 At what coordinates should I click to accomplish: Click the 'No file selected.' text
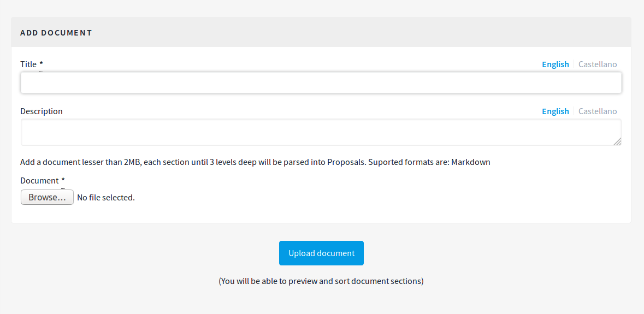coord(106,198)
